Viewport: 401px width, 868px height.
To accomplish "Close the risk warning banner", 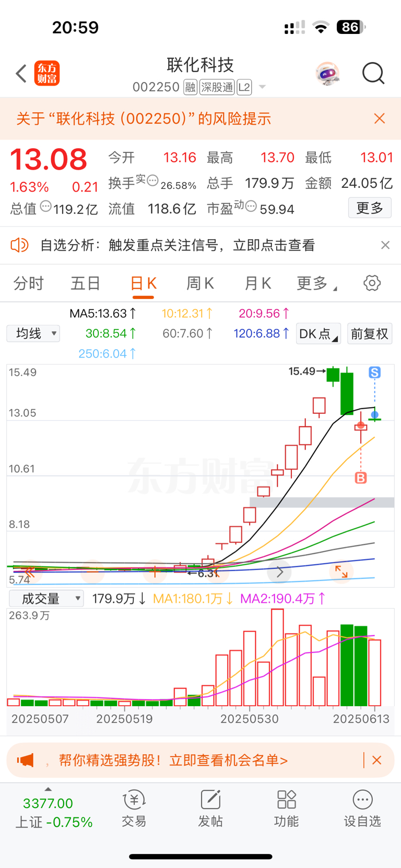I will pos(380,118).
